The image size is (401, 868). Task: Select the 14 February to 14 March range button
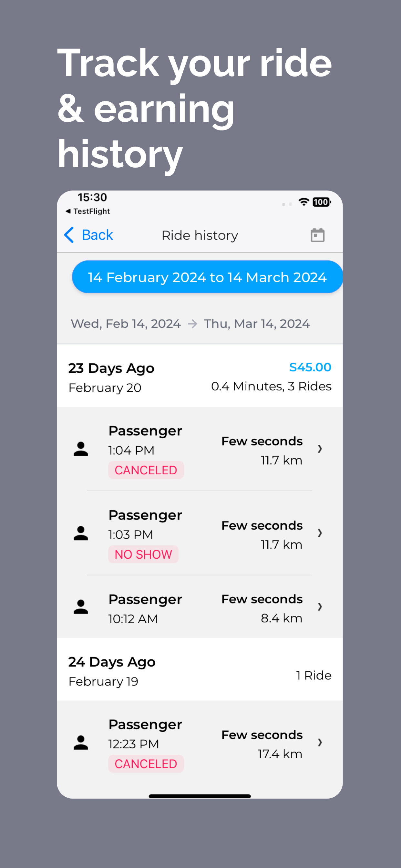point(207,277)
